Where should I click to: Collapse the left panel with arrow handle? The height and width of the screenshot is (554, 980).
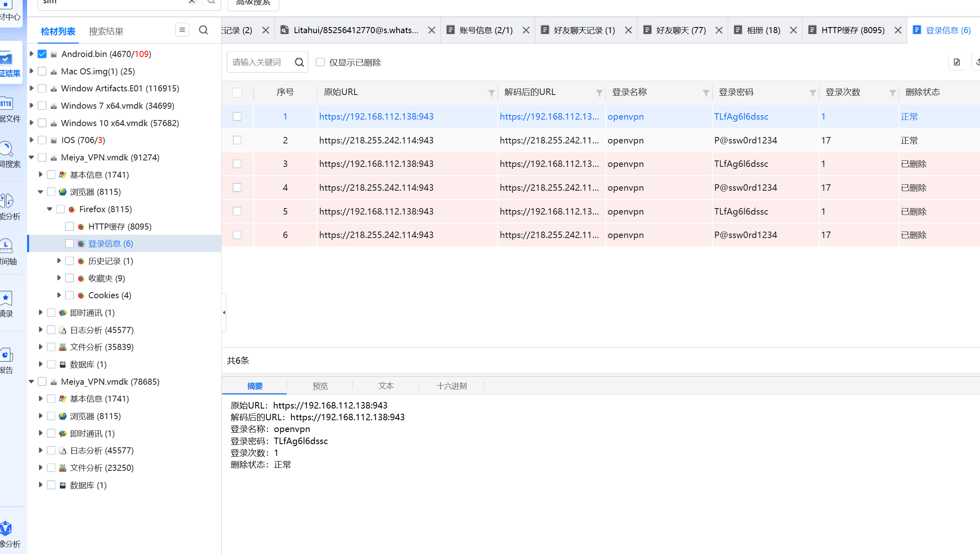pyautogui.click(x=224, y=312)
